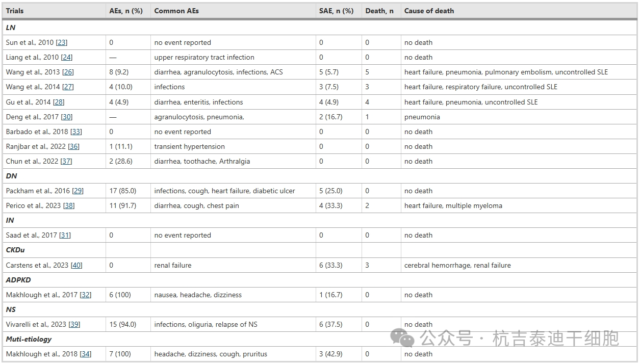Click citation 32 for Makhlough 2017
The width and height of the screenshot is (640, 364).
coord(85,295)
